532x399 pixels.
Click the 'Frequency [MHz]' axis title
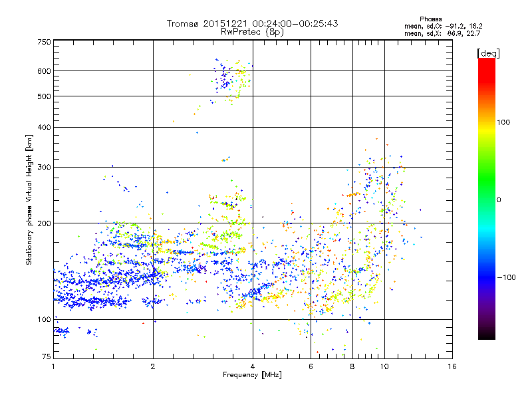[x=252, y=375]
